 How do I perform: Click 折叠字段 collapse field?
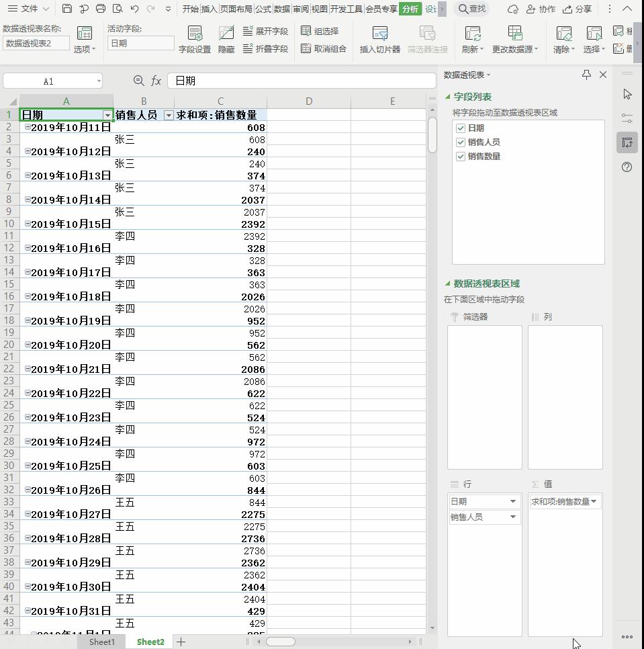(265, 49)
